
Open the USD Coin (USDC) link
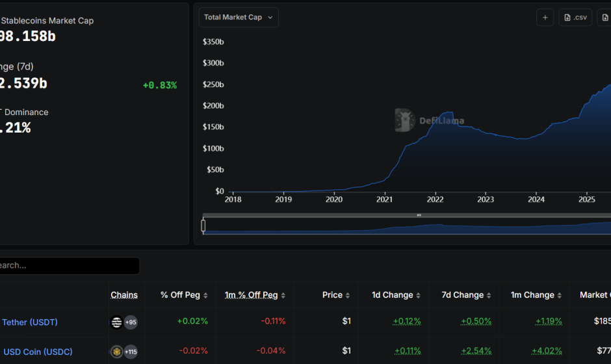tap(38, 352)
